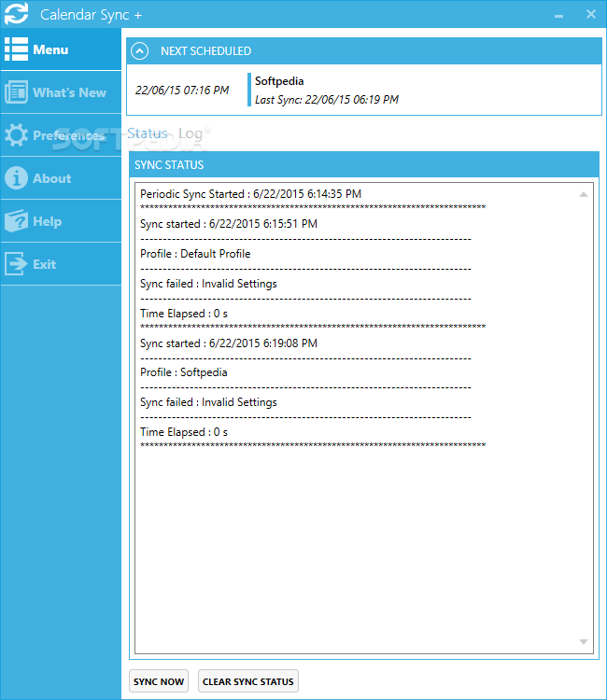Image resolution: width=607 pixels, height=700 pixels.
Task: Open the Help section
Action: [61, 221]
